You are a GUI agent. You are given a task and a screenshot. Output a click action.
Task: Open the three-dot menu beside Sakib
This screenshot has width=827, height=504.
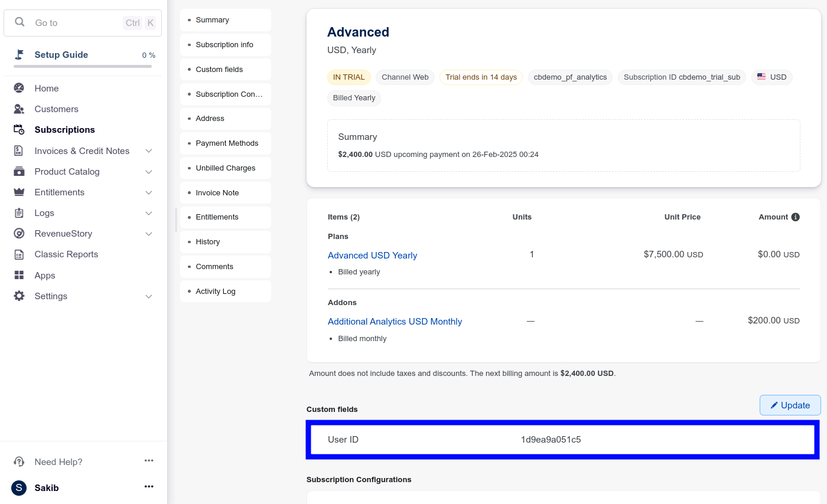point(149,487)
